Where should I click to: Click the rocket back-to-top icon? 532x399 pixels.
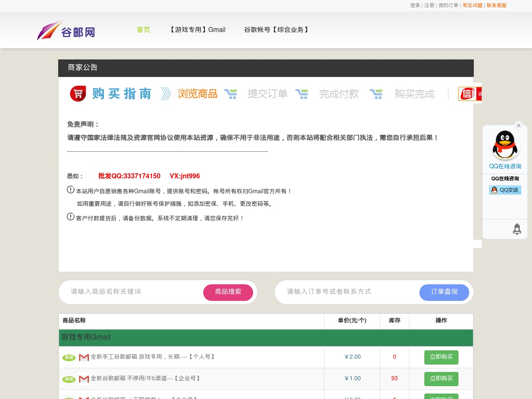(x=517, y=229)
